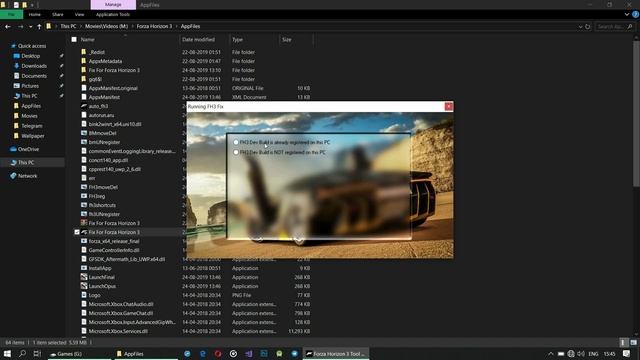Screen dimensions: 640x360
Task: Toggle the select-all checkbox in Name header
Action: (x=74, y=40)
